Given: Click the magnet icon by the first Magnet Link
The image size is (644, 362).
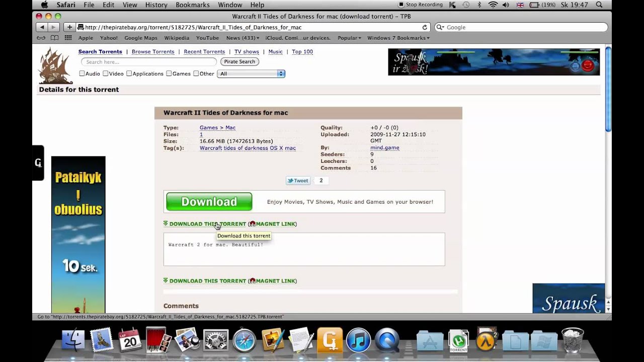Looking at the screenshot, I should [253, 224].
